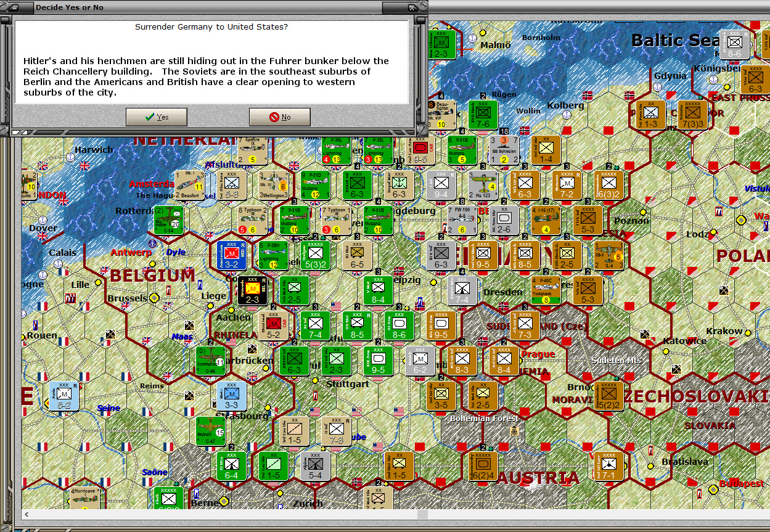770x532 pixels.
Task: Select the brown Moscow 7-2 unit
Action: pos(567,186)
